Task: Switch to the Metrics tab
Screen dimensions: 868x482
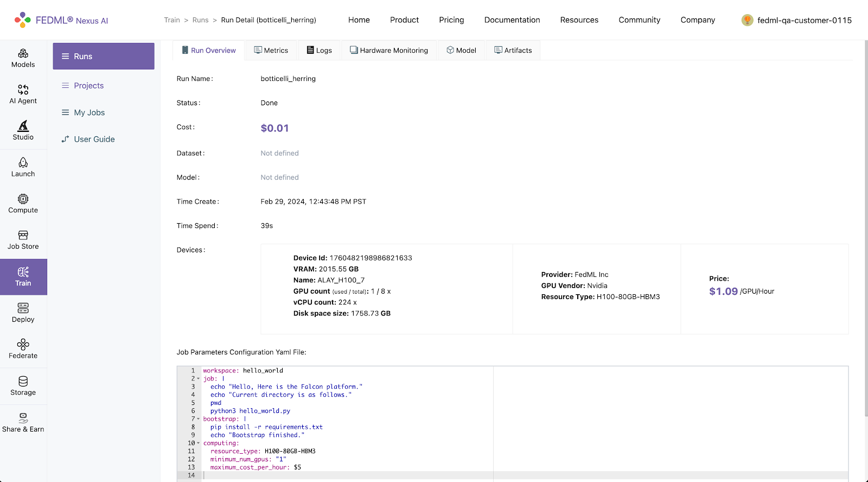Action: pyautogui.click(x=271, y=50)
